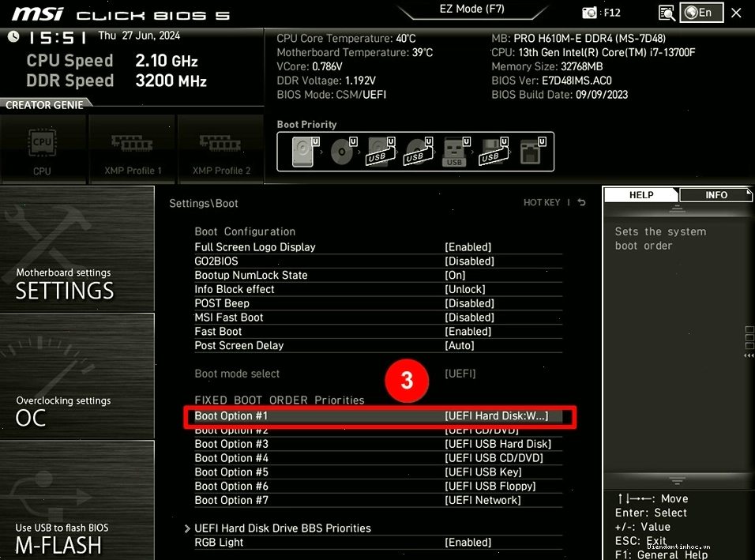Select the network boot priority icon
This screenshot has height=560, width=755.
coord(532,152)
